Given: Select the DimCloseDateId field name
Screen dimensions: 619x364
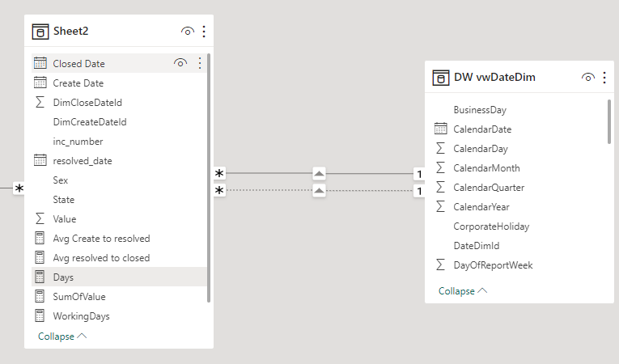Looking at the screenshot, I should [87, 103].
